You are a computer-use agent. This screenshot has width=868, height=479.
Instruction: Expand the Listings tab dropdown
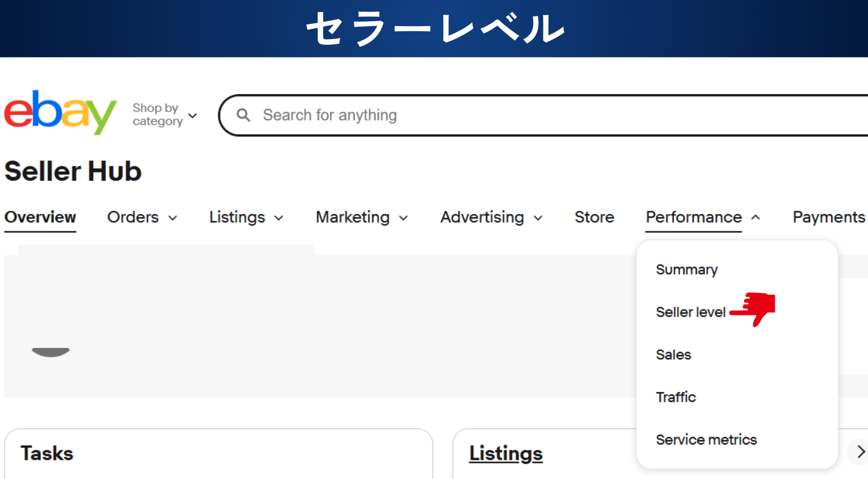click(279, 218)
